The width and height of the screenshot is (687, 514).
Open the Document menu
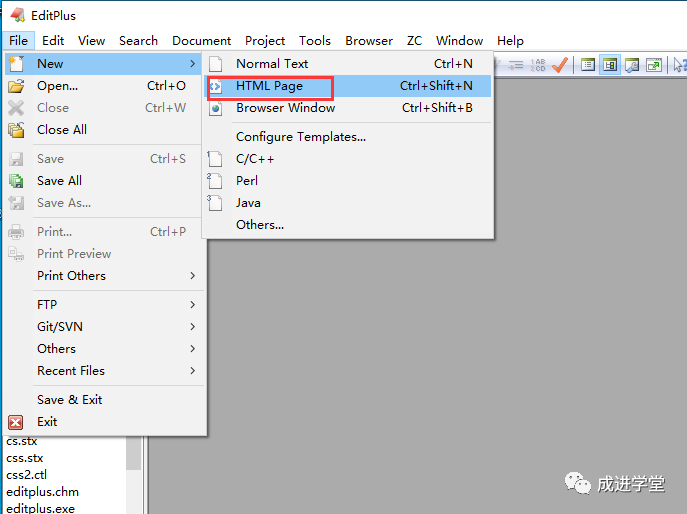click(x=202, y=41)
